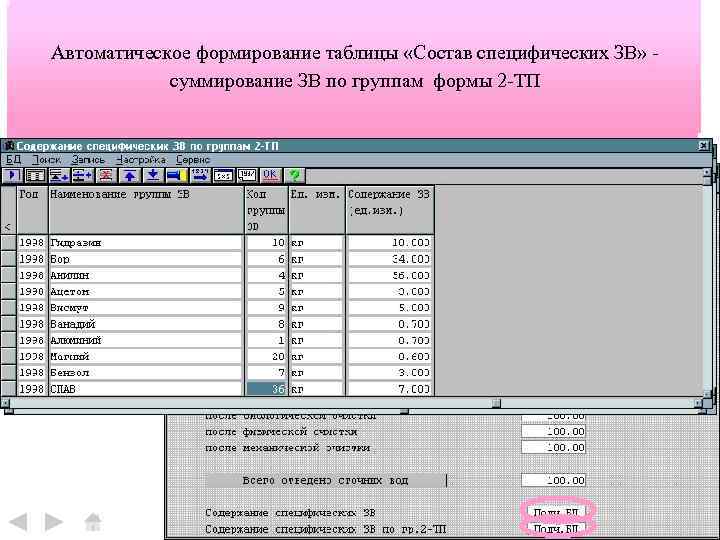
Task: Click the Всего отведено сточных вод value field
Action: 553,480
